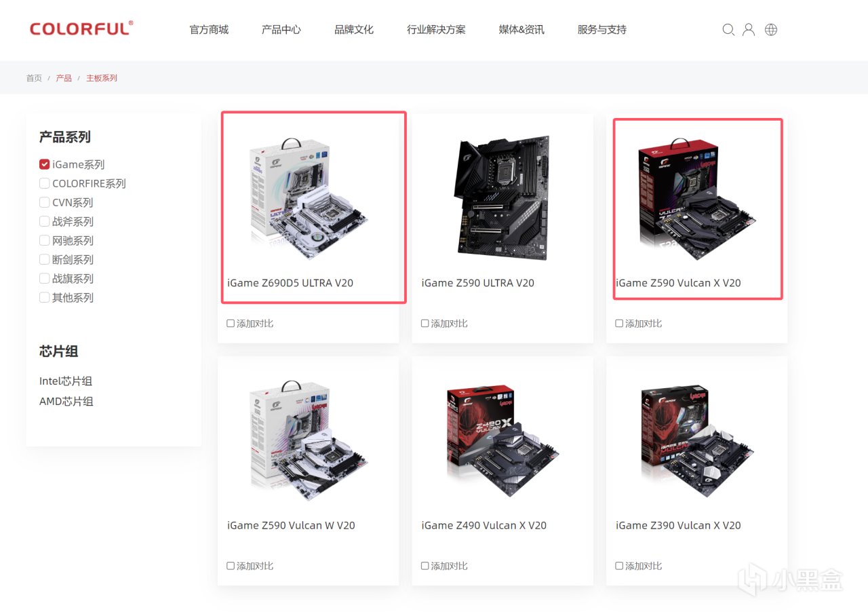Click the COLORFUL logo
The width and height of the screenshot is (868, 612).
(x=81, y=28)
